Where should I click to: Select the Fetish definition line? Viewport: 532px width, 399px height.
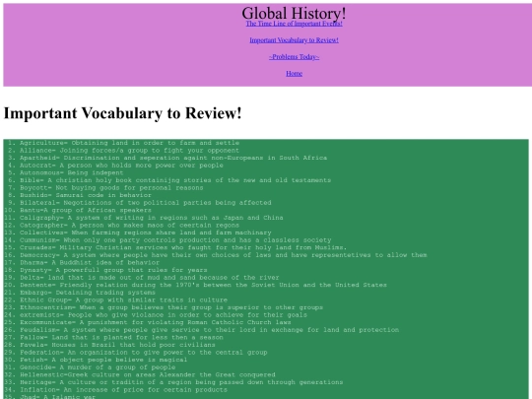[103, 360]
